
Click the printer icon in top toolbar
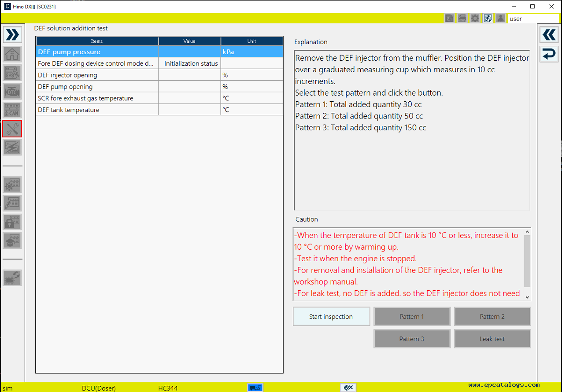(x=462, y=18)
